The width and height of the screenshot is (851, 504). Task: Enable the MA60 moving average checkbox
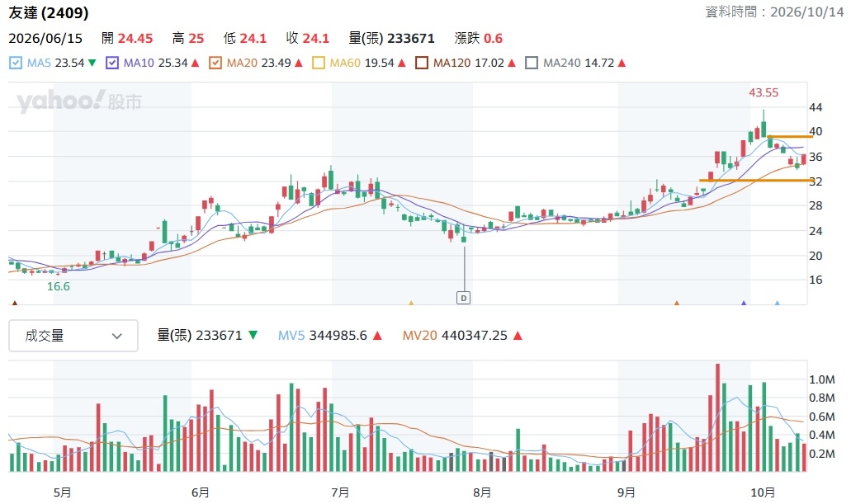coord(319,63)
